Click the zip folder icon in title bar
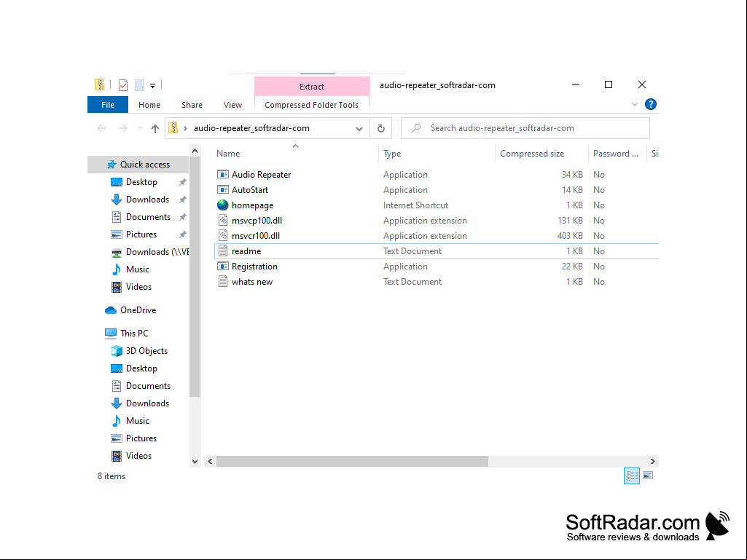Screen dimensions: 747x560 pyautogui.click(x=99, y=84)
